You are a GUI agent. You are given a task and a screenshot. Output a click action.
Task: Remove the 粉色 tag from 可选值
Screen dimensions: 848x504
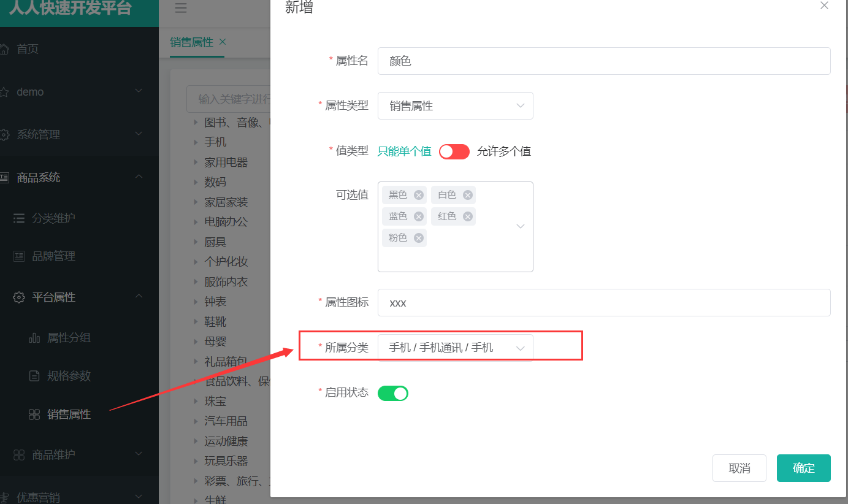[x=419, y=238]
